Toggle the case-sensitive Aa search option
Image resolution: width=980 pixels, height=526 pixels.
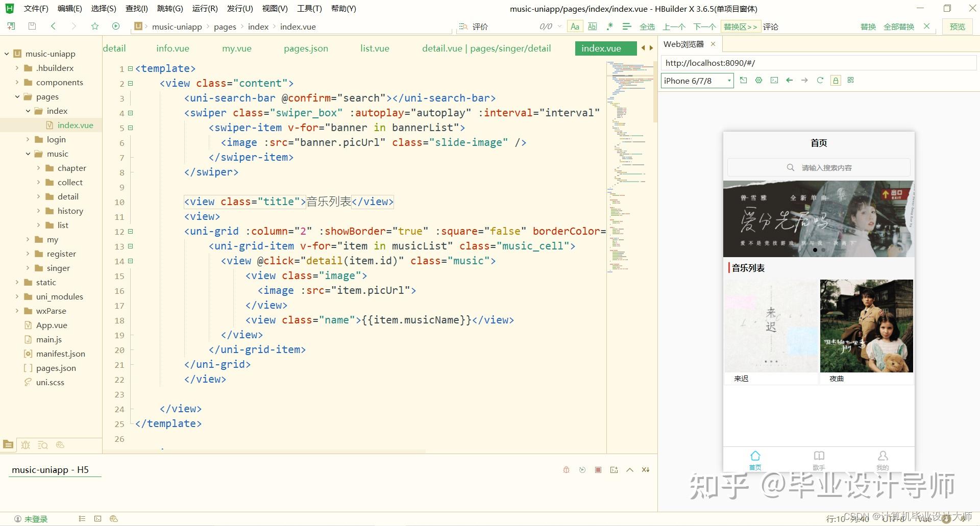575,26
